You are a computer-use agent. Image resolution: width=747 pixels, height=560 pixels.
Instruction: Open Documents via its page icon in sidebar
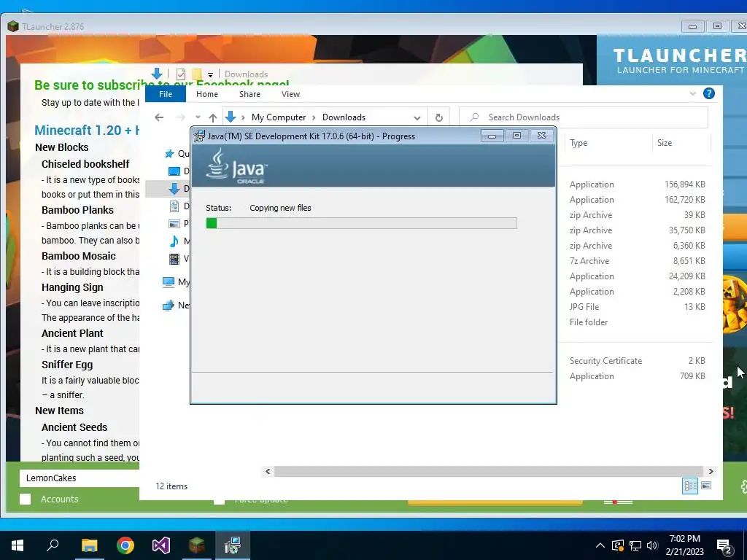[174, 206]
